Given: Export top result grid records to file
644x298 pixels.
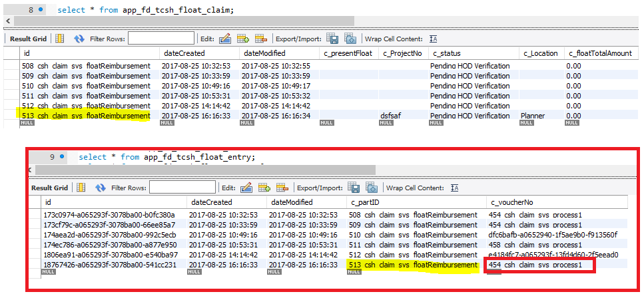Looking at the screenshot, I should (x=332, y=39).
